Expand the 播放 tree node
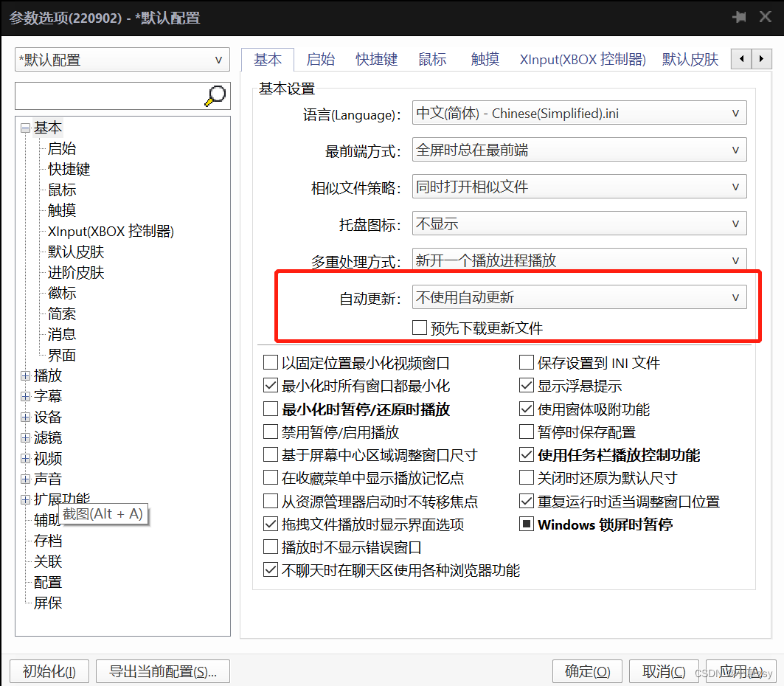The height and width of the screenshot is (686, 784). tap(25, 375)
